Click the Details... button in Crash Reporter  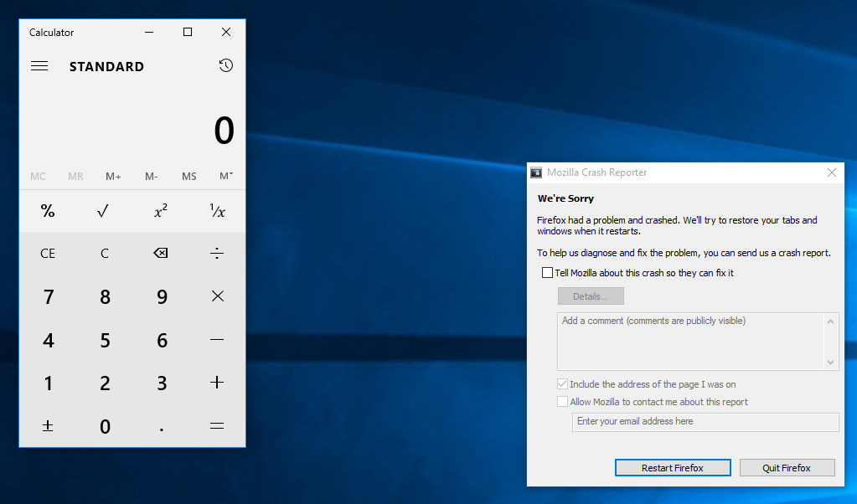(591, 296)
